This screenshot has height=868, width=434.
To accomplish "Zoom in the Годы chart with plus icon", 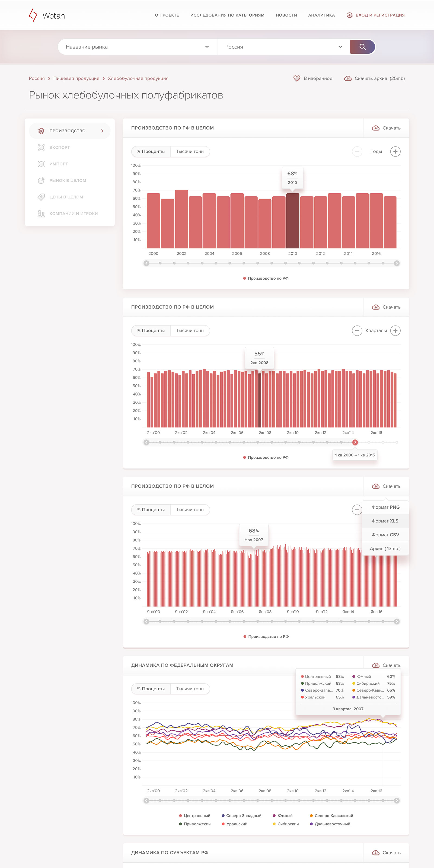I will tap(395, 152).
